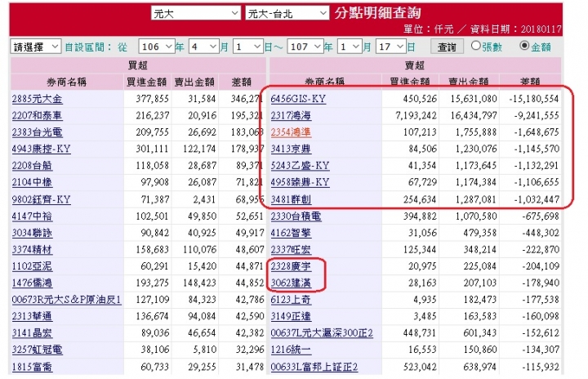588x379 pixels.
Task: Open the 2354鴻準 stock link
Action: (291, 132)
